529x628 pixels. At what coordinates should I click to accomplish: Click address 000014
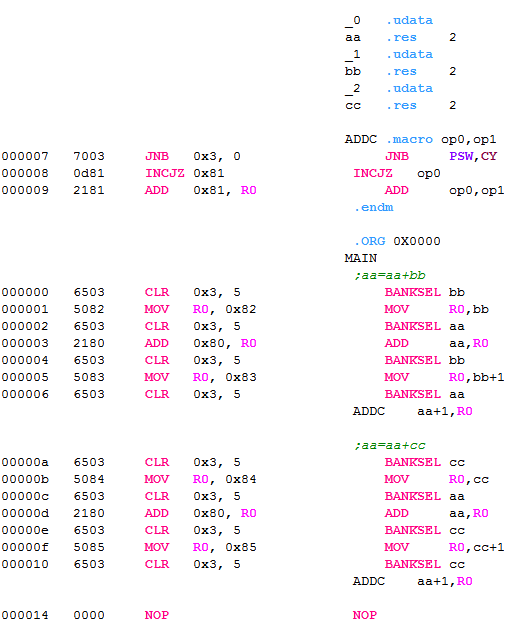pyautogui.click(x=25, y=615)
